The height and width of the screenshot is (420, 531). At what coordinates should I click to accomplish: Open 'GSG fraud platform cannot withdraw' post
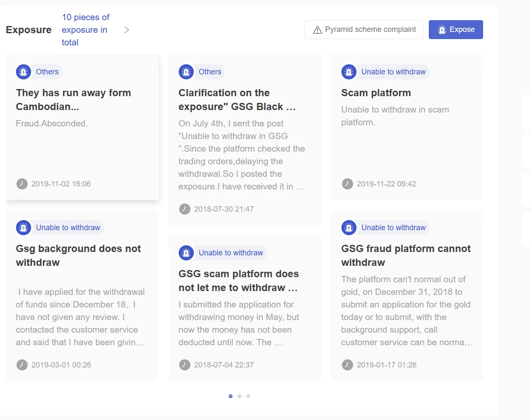pos(406,255)
